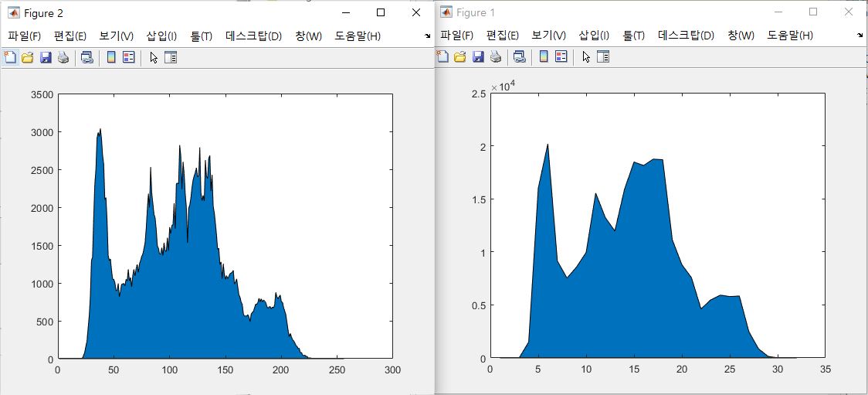Click the ×10^4 exponent label in Figure 1
The width and height of the screenshot is (868, 395).
point(503,87)
